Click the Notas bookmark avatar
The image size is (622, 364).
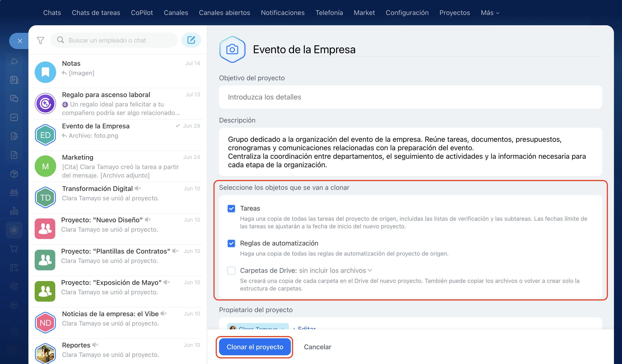pyautogui.click(x=45, y=72)
